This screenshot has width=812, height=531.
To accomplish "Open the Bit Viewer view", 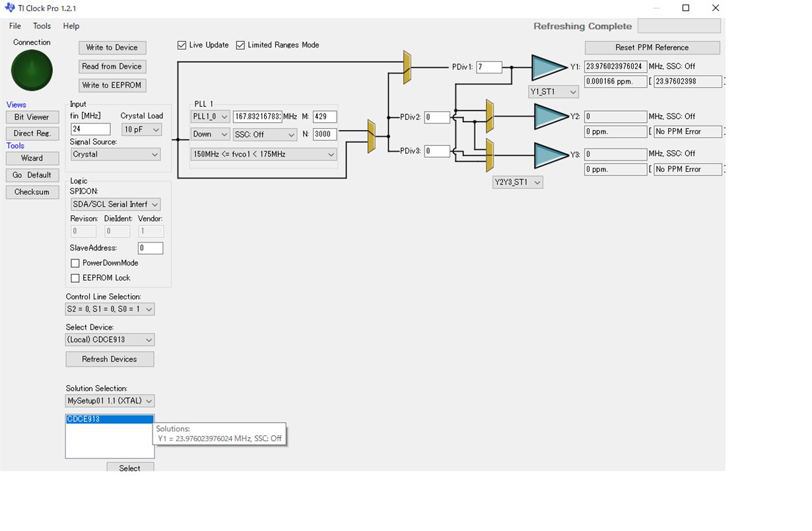I will click(32, 118).
